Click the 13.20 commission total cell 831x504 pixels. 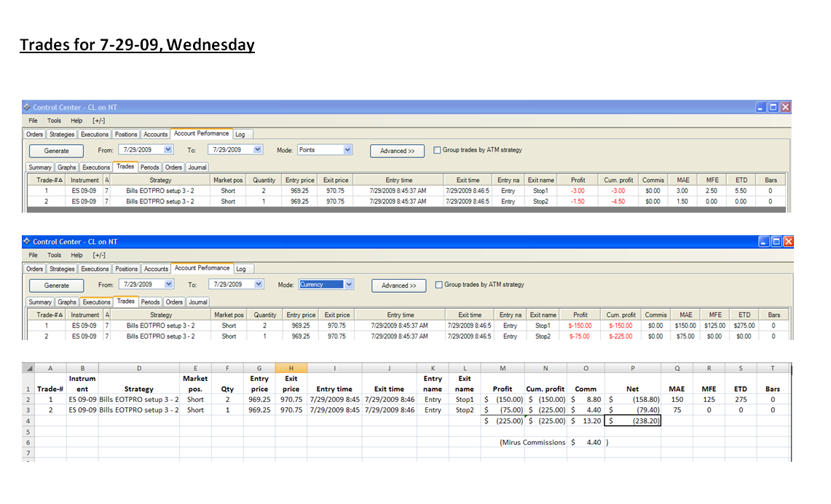(586, 421)
